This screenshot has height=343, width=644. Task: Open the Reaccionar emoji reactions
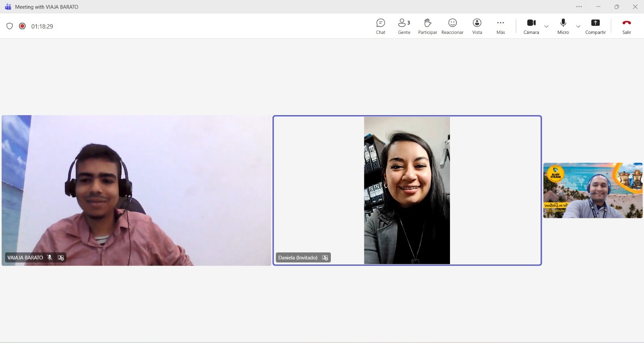pyautogui.click(x=452, y=26)
